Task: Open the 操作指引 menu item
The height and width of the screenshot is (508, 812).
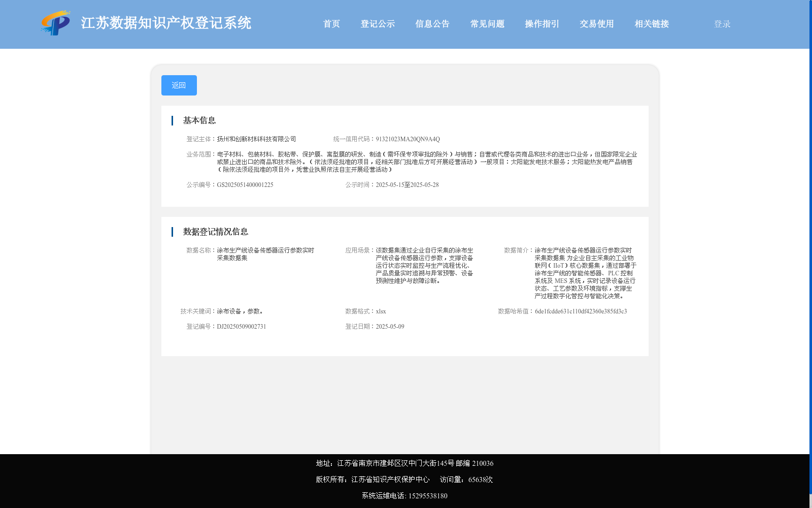Action: pos(542,24)
